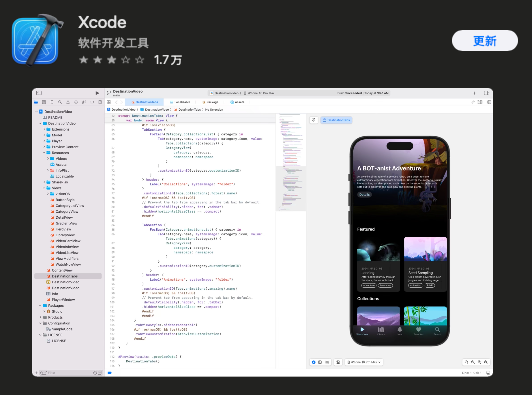Tap the search icon in iPhone preview tab bar

click(x=437, y=331)
